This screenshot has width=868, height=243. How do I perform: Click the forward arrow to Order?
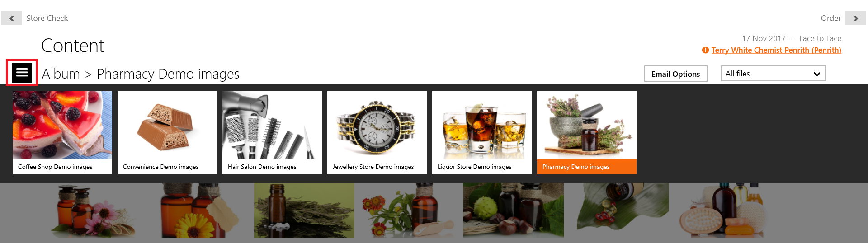point(855,18)
